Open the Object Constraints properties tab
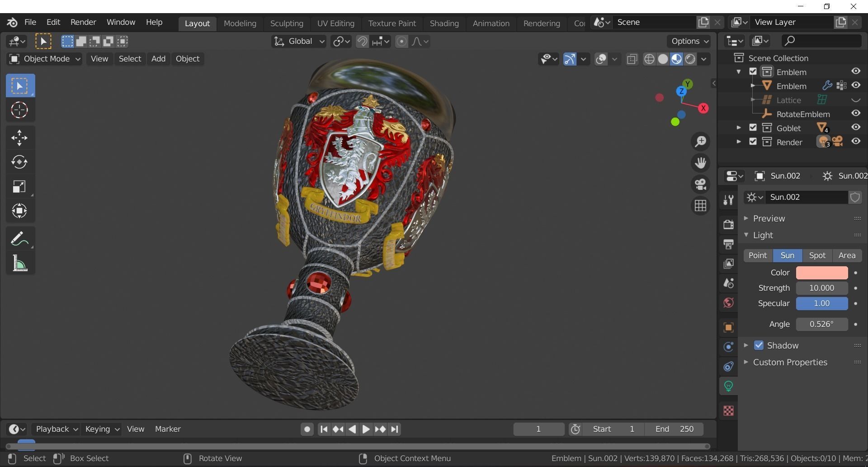Image resolution: width=868 pixels, height=467 pixels. tap(728, 366)
